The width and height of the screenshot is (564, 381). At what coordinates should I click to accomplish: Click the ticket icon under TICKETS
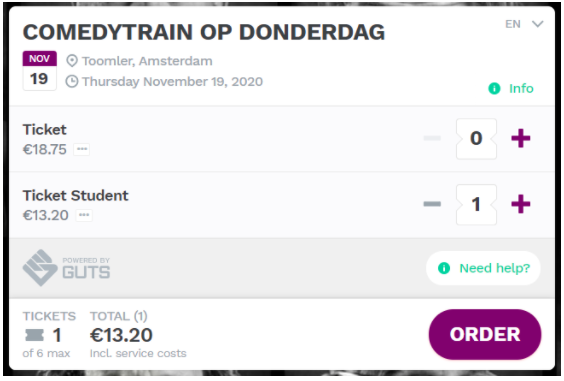point(35,335)
